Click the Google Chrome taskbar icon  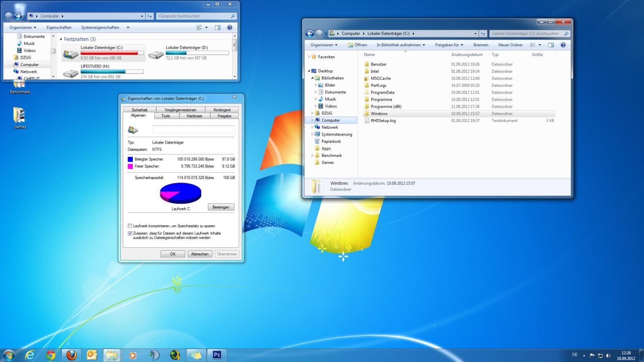click(x=50, y=355)
